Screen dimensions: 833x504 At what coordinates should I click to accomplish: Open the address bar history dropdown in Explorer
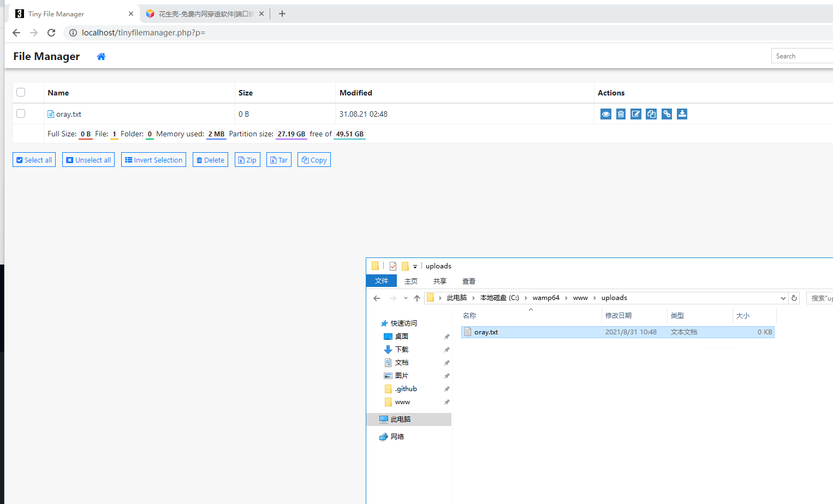pyautogui.click(x=783, y=298)
